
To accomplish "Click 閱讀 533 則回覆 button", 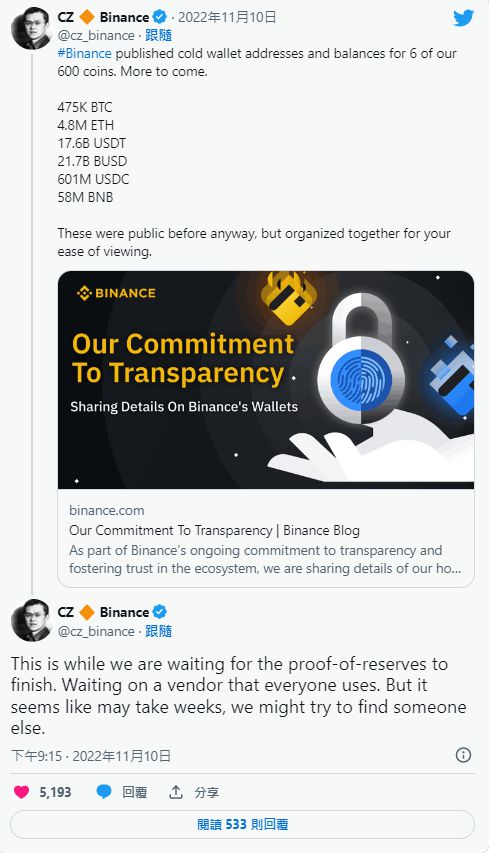I will (243, 824).
